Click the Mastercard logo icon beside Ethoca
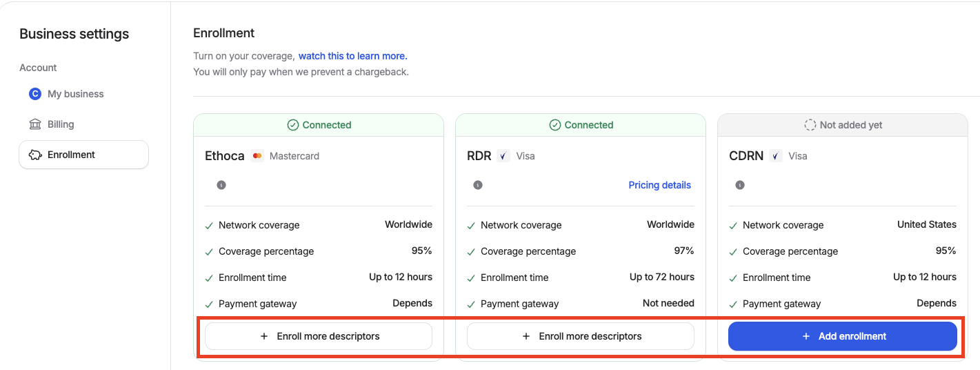980x370 pixels. pos(257,156)
